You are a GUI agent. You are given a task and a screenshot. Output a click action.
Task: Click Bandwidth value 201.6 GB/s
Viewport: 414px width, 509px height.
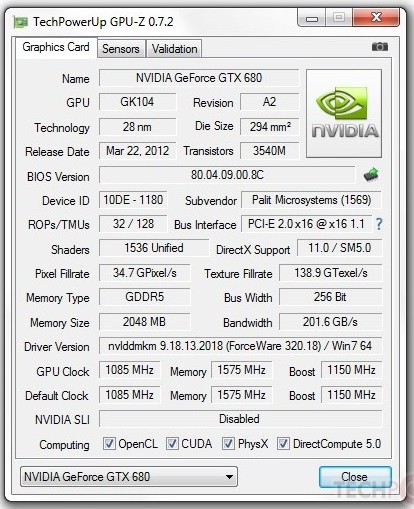coord(331,322)
